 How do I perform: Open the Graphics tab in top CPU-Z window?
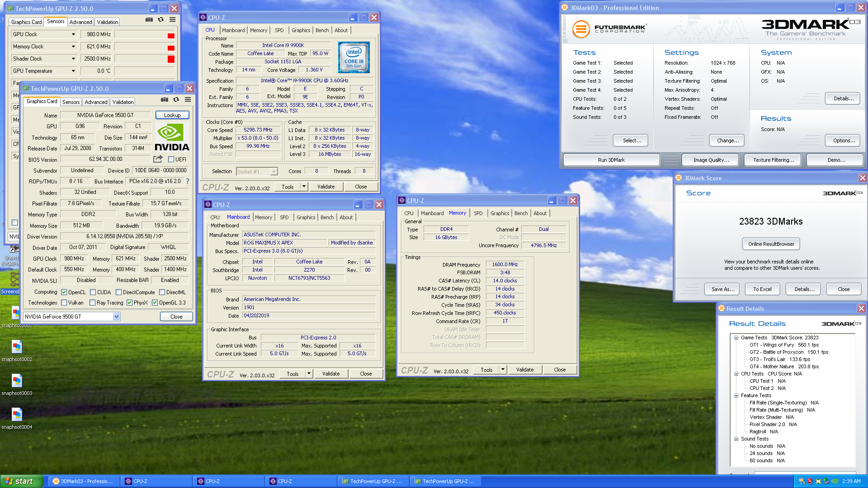point(301,30)
